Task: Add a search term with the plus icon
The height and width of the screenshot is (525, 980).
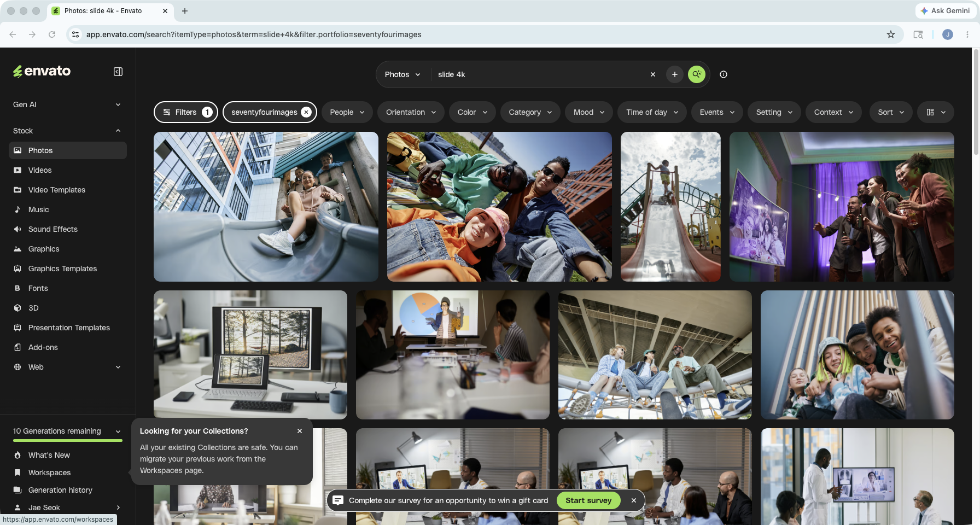Action: (x=674, y=74)
